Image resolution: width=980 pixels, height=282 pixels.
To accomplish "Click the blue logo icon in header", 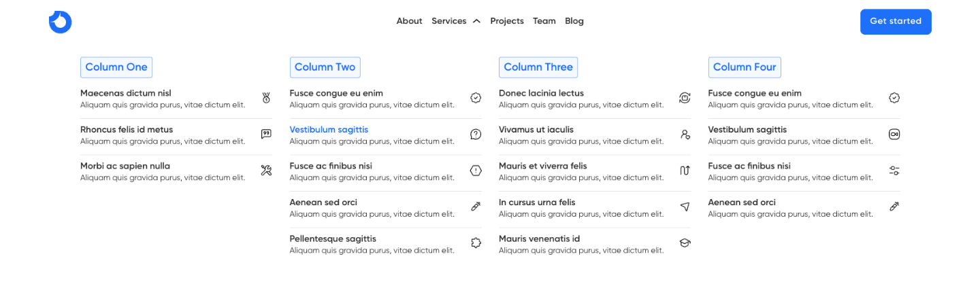I will [60, 22].
